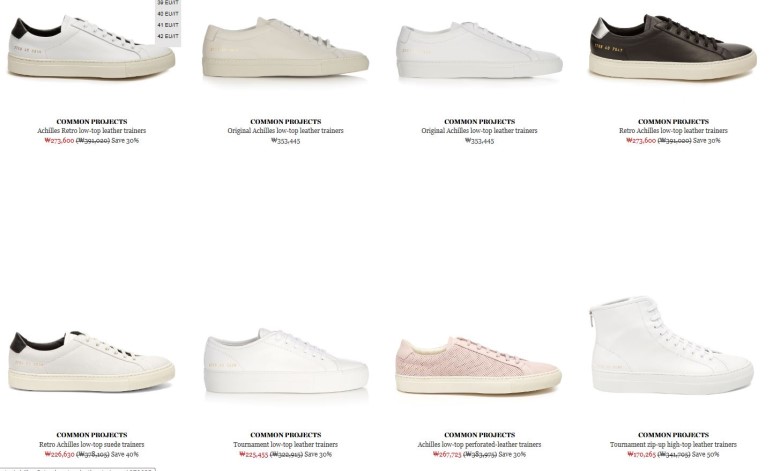Open Tournament low-top leather trainers link
773x471 pixels.
tap(285, 444)
